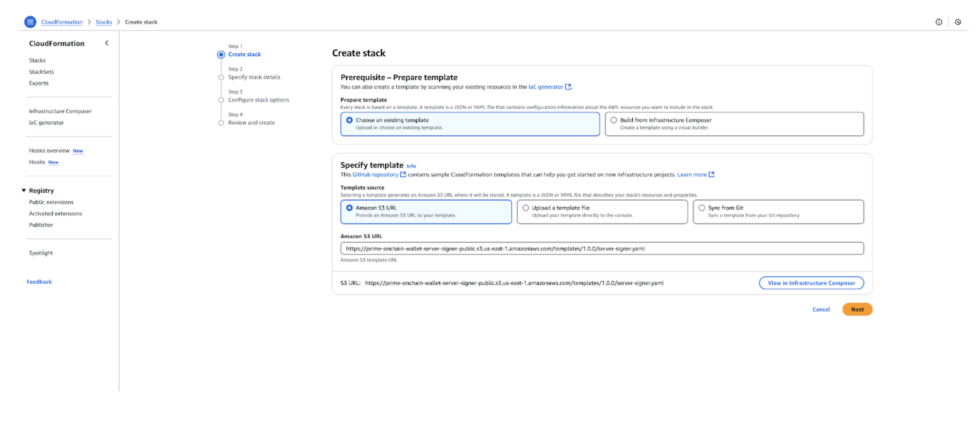Open Stacks in the sidebar menu
This screenshot has height=431, width=980.
[37, 60]
